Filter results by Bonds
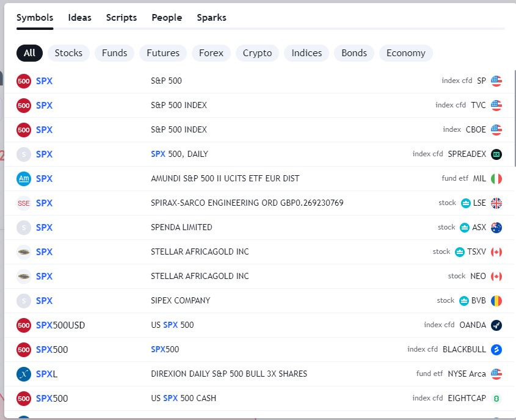Screen dimensions: 516x420 pos(354,53)
